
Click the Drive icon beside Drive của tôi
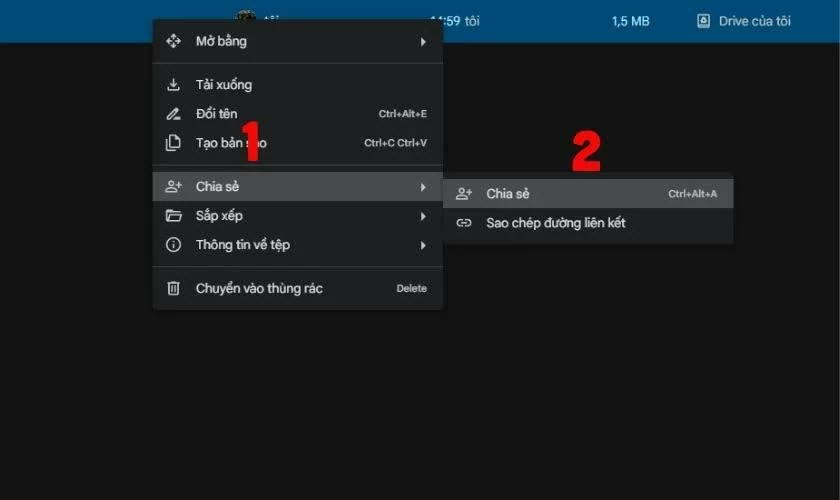click(703, 21)
